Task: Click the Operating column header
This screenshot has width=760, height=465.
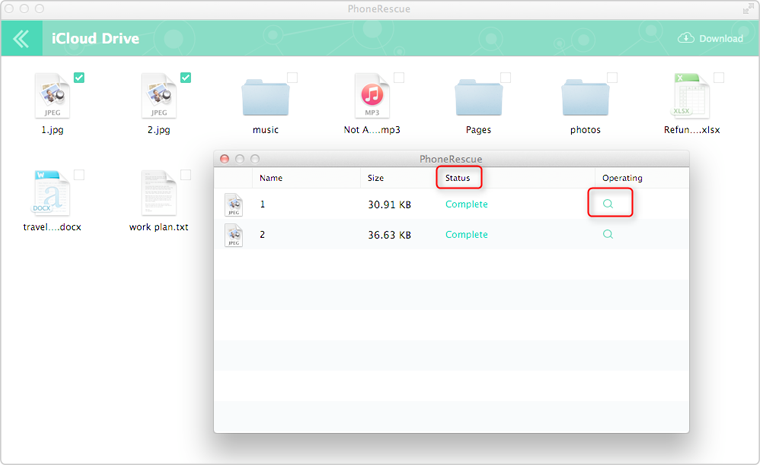Action: (622, 178)
